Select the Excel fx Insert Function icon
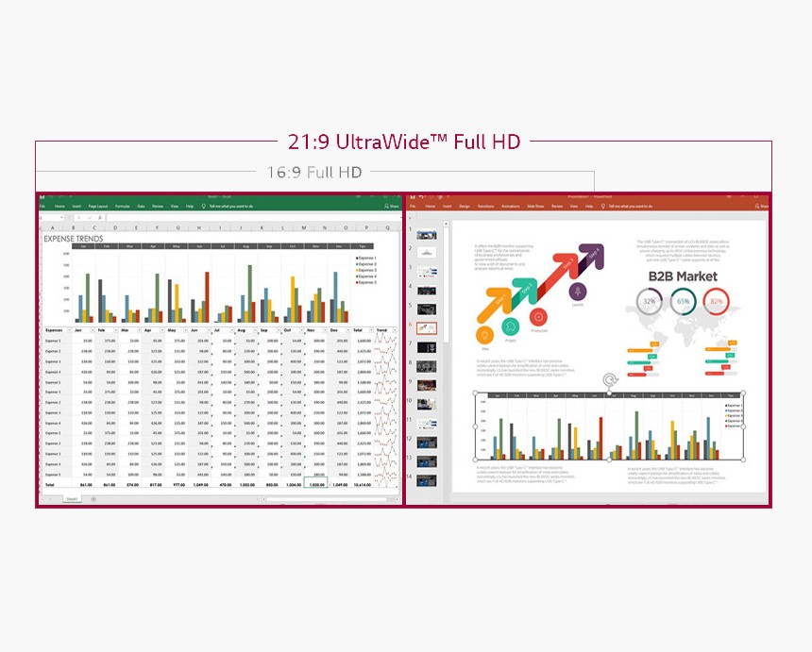Viewport: 812px width, 652px height. coord(99,219)
